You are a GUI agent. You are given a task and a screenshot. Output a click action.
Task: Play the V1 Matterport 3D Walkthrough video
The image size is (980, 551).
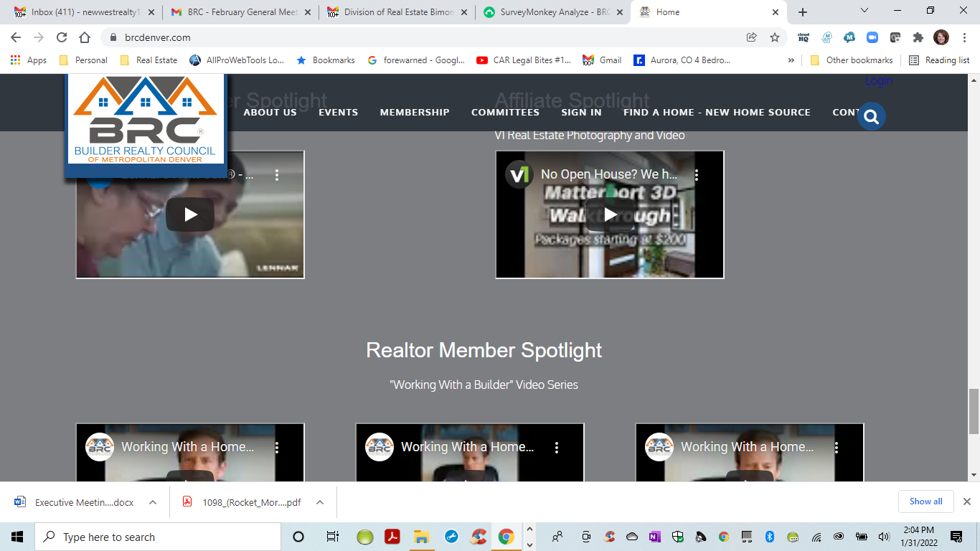610,214
